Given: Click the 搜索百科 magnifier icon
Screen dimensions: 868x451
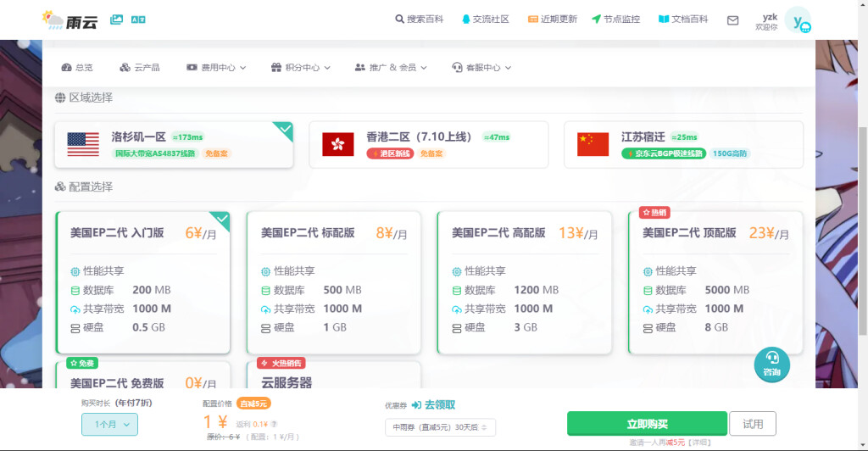Looking at the screenshot, I should pos(399,19).
